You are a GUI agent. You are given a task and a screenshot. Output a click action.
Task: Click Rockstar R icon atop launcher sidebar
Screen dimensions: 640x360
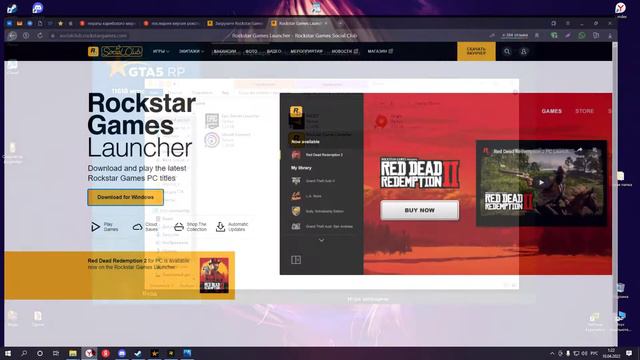tap(296, 111)
